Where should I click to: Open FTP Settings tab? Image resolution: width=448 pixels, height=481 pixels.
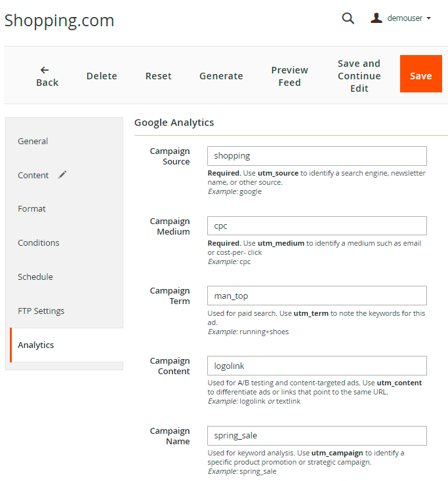click(x=41, y=311)
